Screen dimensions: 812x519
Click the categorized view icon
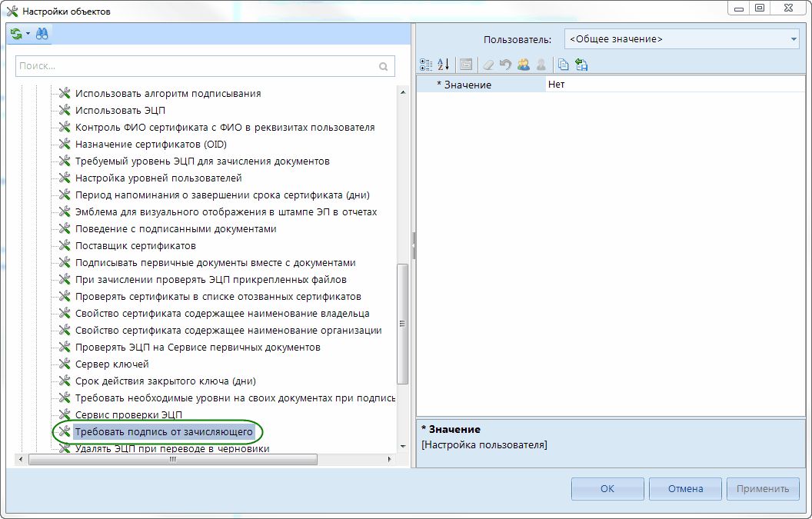[x=426, y=65]
